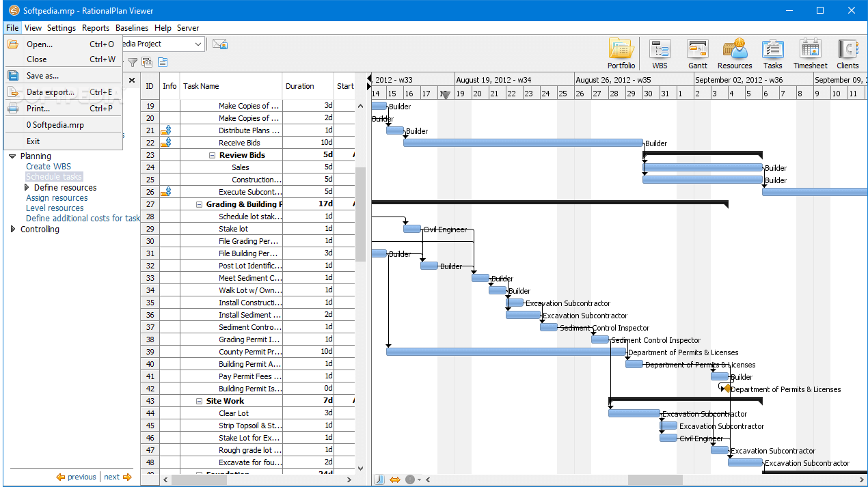
Task: Expand the Define resources tree node
Action: [x=27, y=187]
